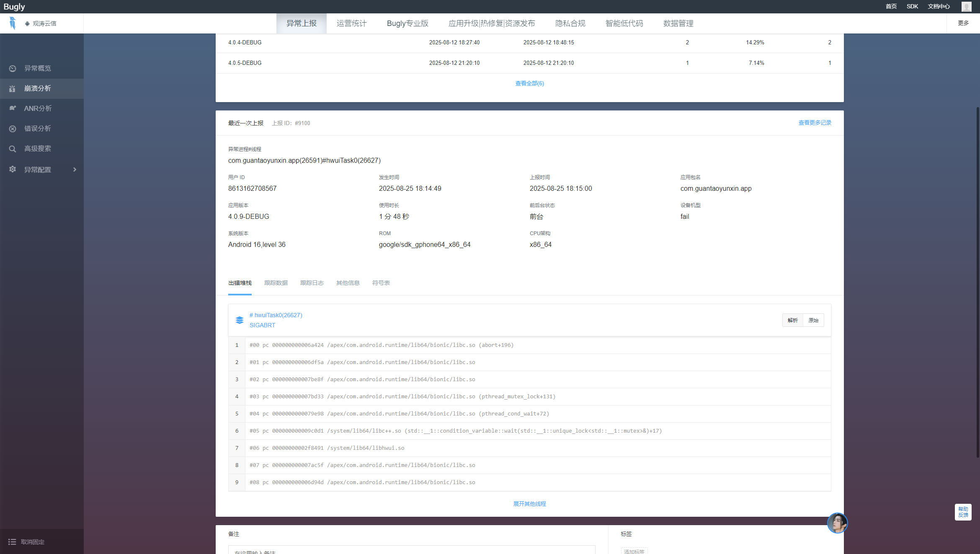The width and height of the screenshot is (980, 554).
Task: Click the crash analysis (崩溃分析) sidebar icon
Action: [13, 88]
